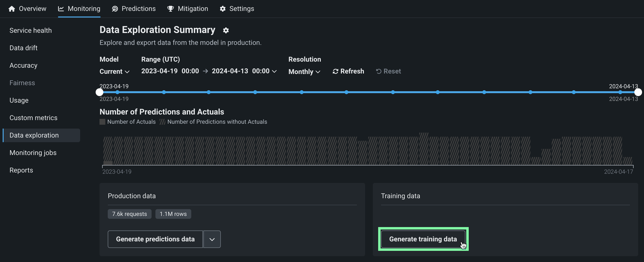Click the Predictions tab icon
Viewport: 644px width, 262px height.
tap(115, 9)
